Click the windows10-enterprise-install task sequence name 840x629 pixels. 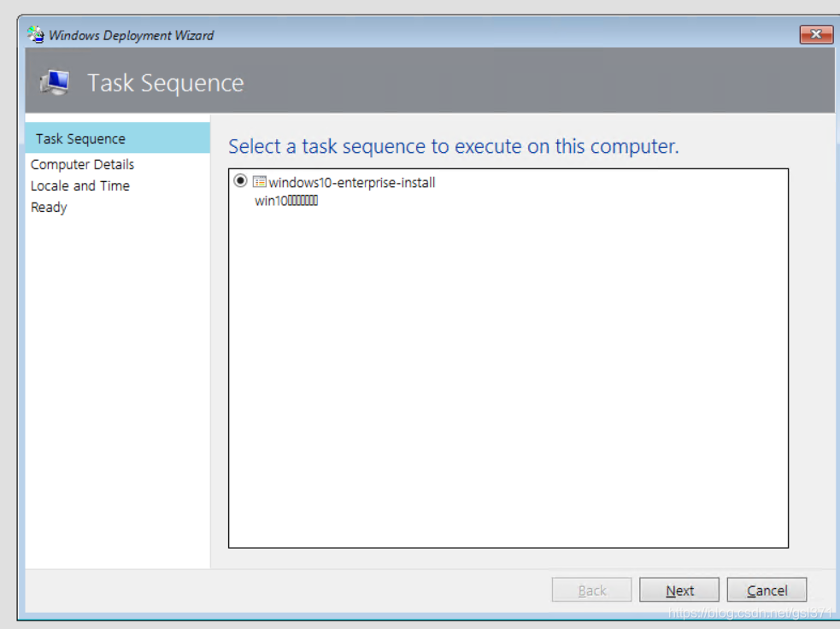351,183
